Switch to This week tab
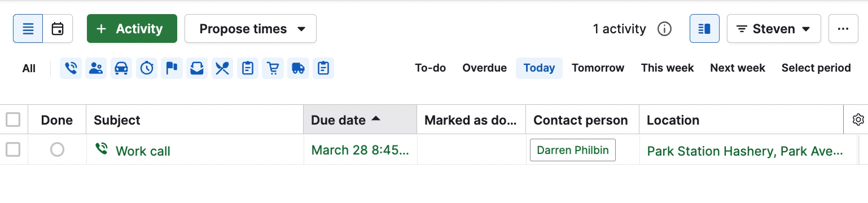This screenshot has width=868, height=203. (667, 68)
